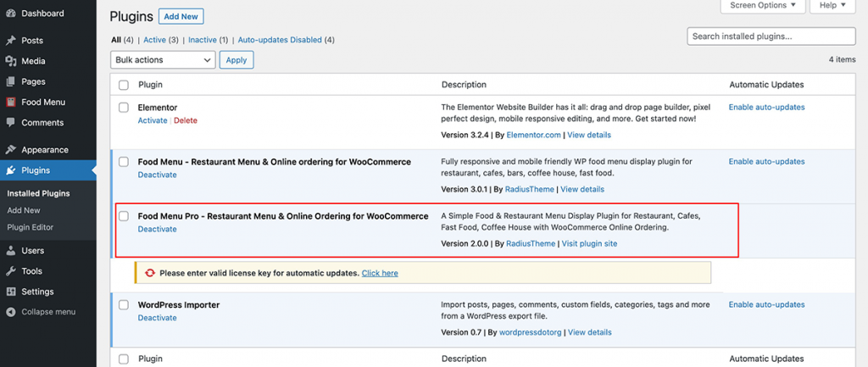
Task: Select checkbox for Food Menu - Restaurant Menu plugin
Action: [124, 162]
